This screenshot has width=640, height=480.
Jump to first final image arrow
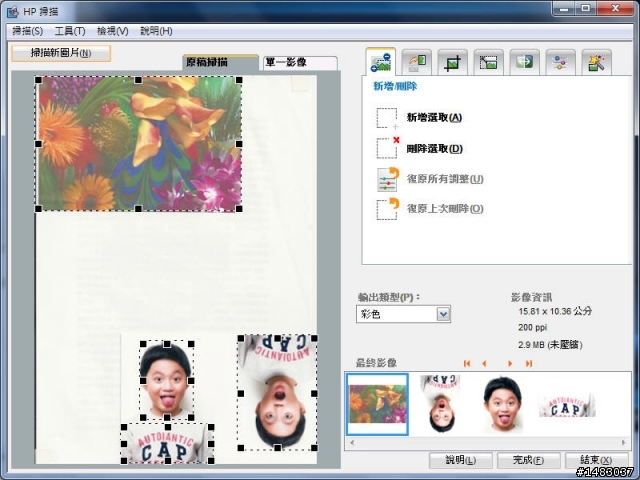467,363
